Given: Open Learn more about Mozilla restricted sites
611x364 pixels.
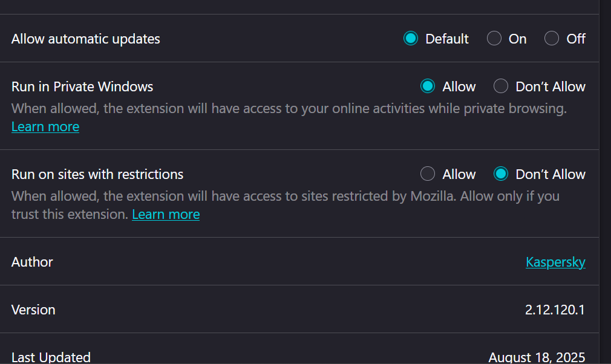Looking at the screenshot, I should click(166, 214).
